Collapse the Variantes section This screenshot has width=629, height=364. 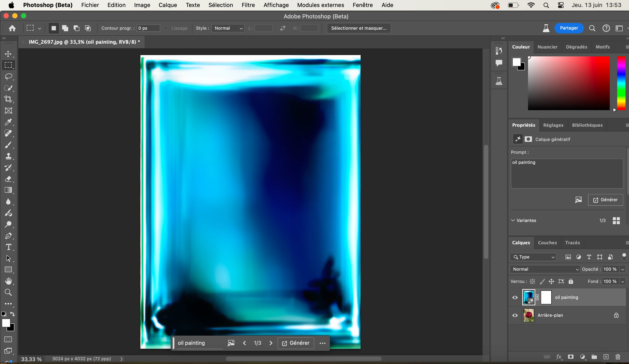(x=513, y=220)
